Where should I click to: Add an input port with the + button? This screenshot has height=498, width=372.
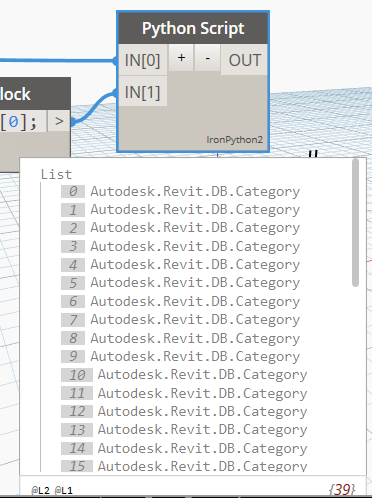coord(181,58)
